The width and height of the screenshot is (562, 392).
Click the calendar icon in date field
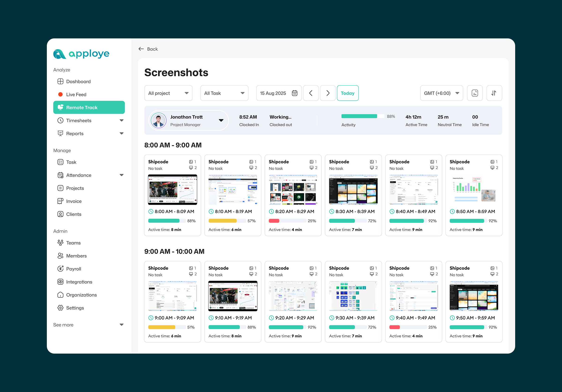click(x=294, y=93)
